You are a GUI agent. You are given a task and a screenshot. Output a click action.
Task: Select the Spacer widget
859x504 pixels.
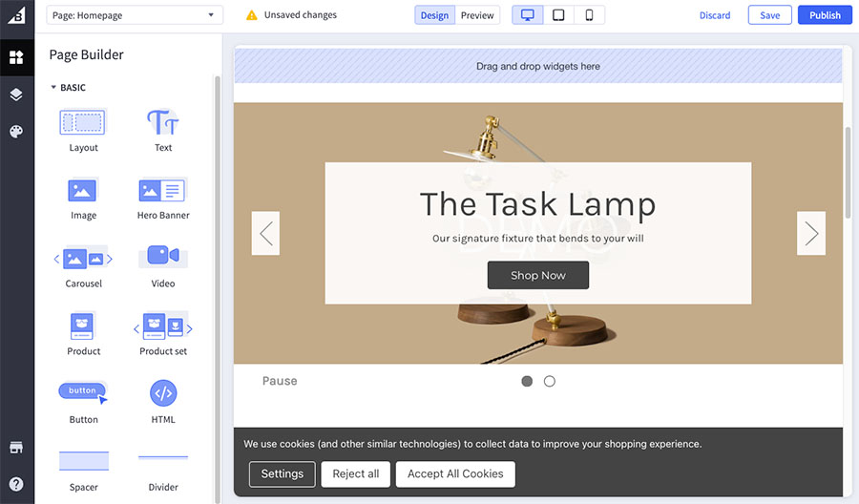[83, 472]
